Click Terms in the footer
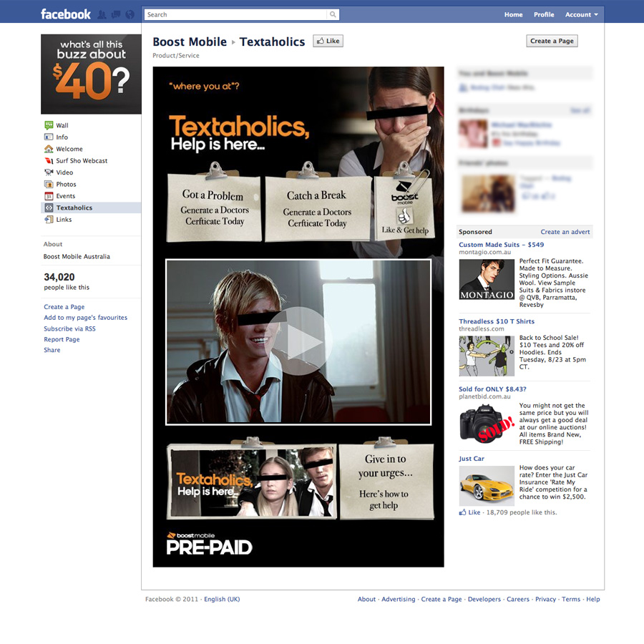 [571, 599]
